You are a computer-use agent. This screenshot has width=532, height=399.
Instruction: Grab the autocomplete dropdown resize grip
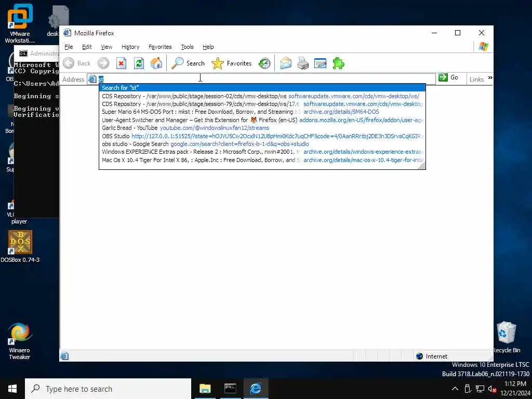[x=422, y=166]
